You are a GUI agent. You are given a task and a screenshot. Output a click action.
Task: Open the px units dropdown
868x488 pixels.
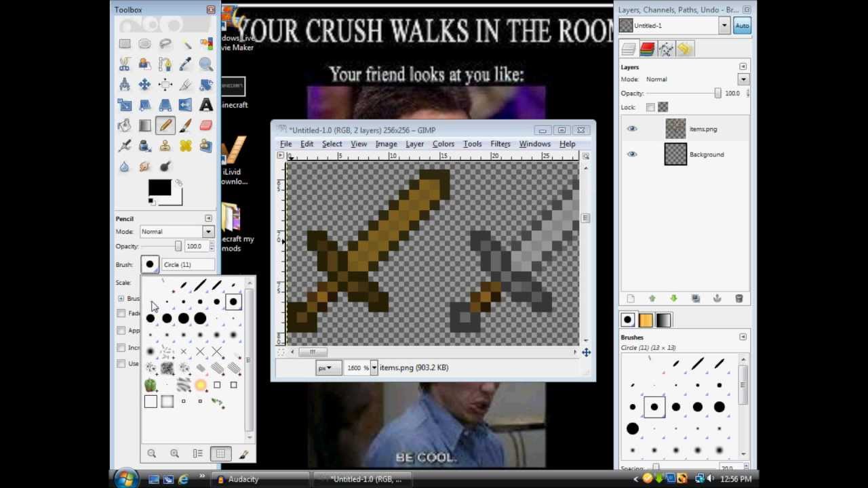(x=329, y=367)
